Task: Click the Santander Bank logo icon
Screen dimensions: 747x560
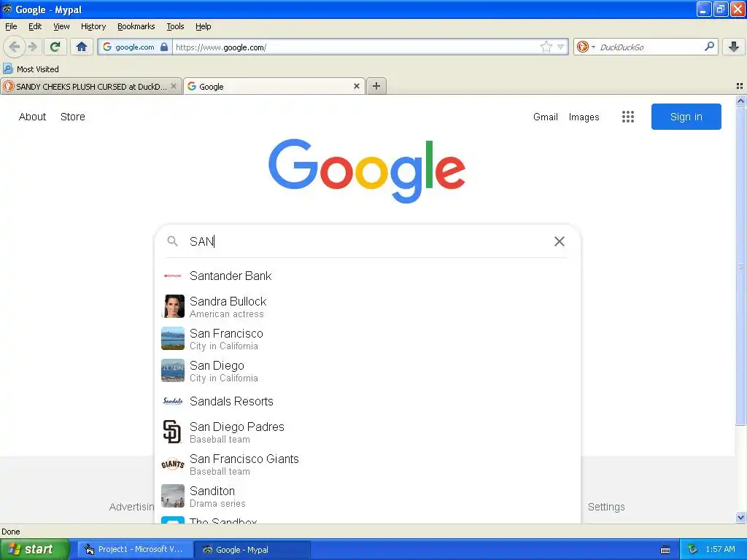Action: [172, 276]
